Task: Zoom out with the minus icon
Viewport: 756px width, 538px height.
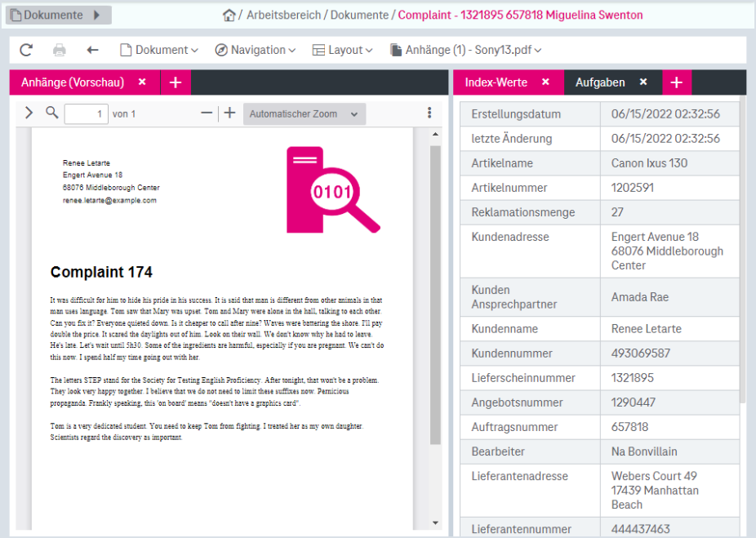Action: pos(207,113)
